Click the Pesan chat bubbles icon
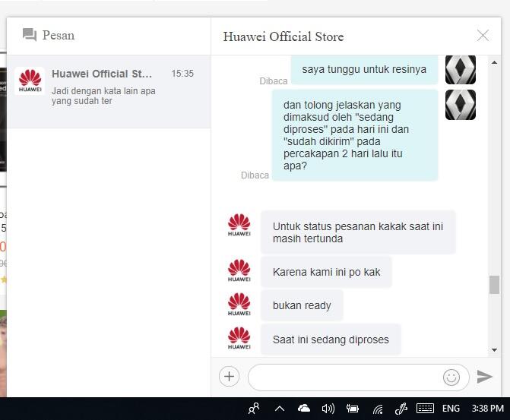 pyautogui.click(x=30, y=35)
